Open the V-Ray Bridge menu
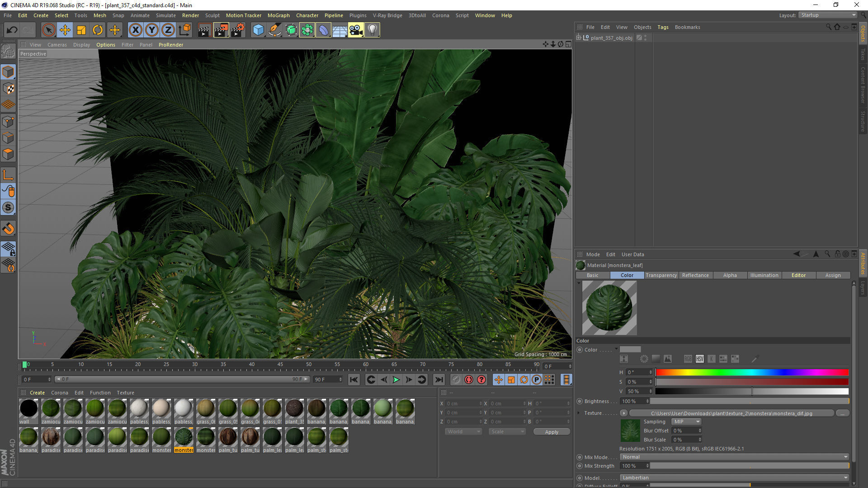The image size is (868, 488). [x=387, y=15]
